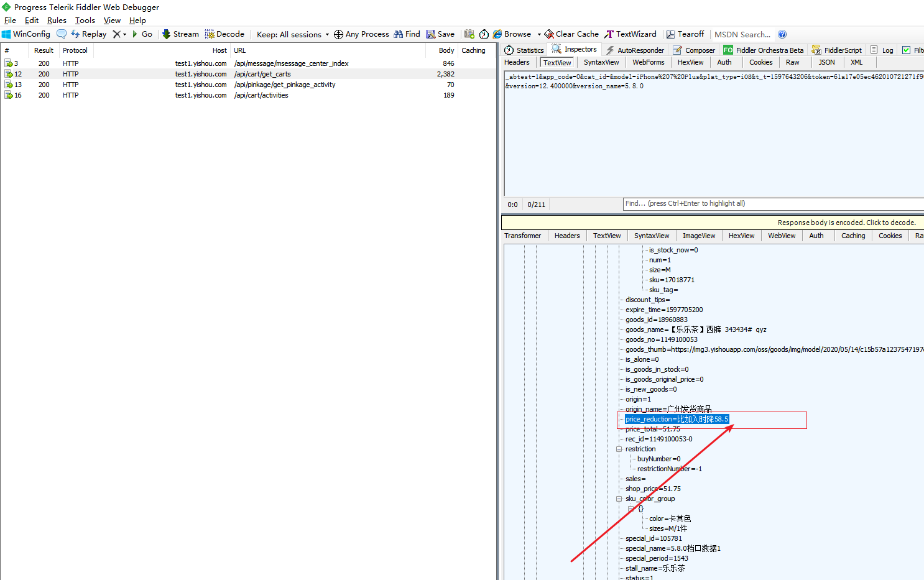This screenshot has height=580, width=924.
Task: Click the Remove sessions X icon
Action: [116, 34]
